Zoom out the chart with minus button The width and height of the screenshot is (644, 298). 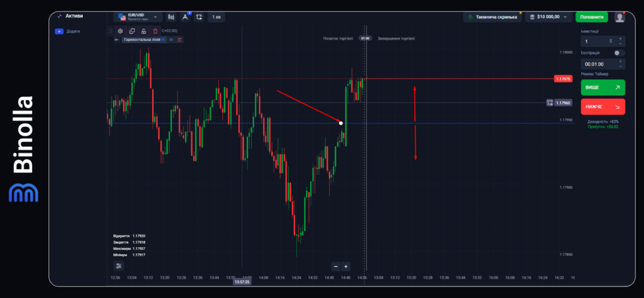336,267
